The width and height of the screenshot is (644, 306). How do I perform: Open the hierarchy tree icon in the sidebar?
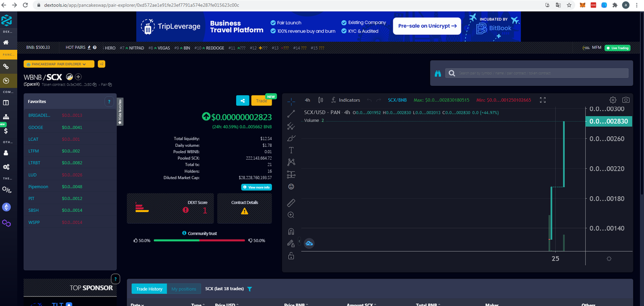click(6, 116)
